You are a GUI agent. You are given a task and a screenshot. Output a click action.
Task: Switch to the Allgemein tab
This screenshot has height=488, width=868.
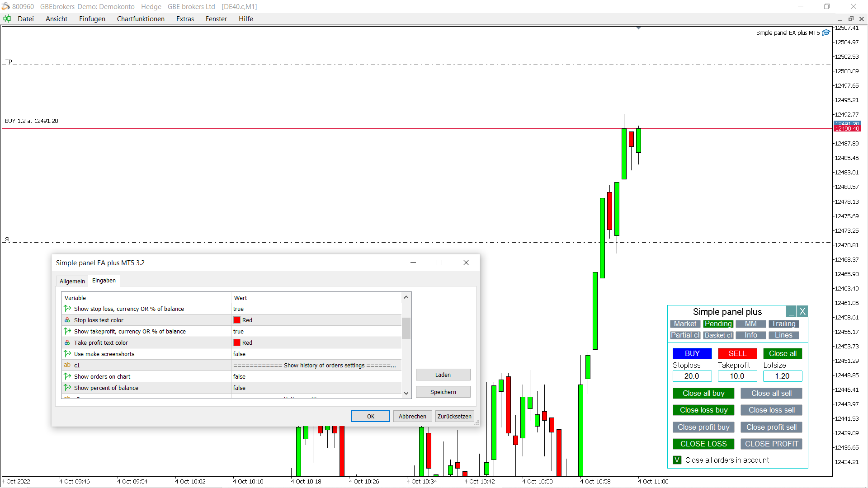(72, 281)
